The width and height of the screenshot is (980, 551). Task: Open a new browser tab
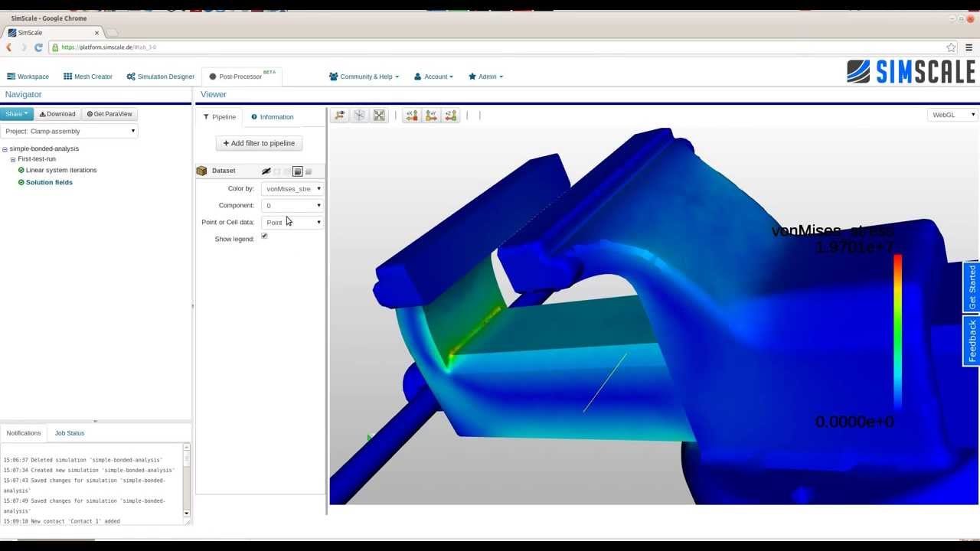[112, 33]
